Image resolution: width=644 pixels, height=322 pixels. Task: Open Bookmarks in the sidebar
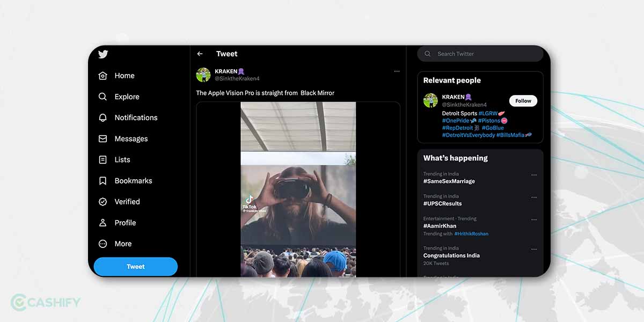[x=133, y=181]
